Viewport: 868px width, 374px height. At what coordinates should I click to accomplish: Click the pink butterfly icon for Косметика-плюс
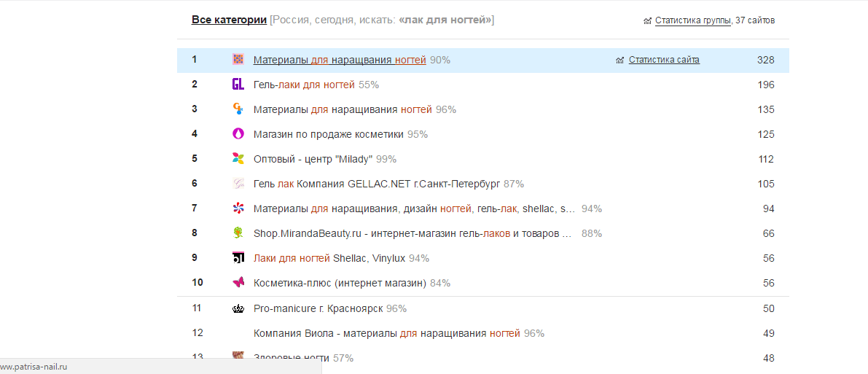(x=238, y=283)
